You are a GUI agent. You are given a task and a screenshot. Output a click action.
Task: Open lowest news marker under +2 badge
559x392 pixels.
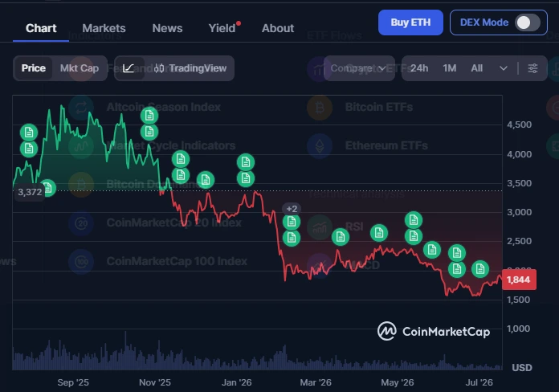pyautogui.click(x=292, y=238)
